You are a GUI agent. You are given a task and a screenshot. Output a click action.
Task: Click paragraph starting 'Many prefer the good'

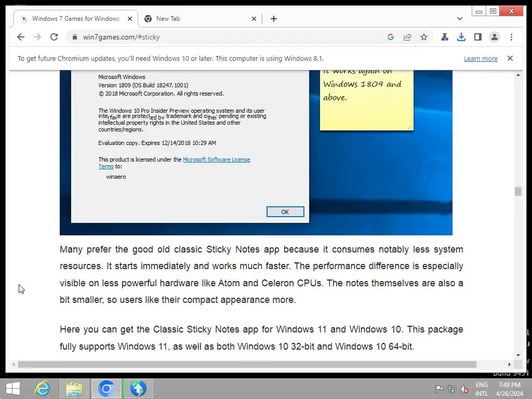click(261, 274)
